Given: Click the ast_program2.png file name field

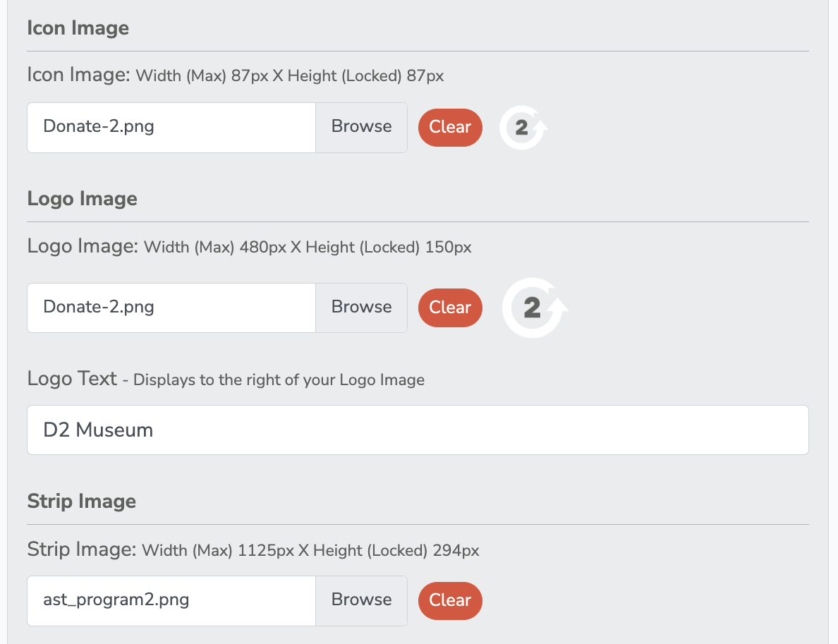Looking at the screenshot, I should tap(171, 601).
